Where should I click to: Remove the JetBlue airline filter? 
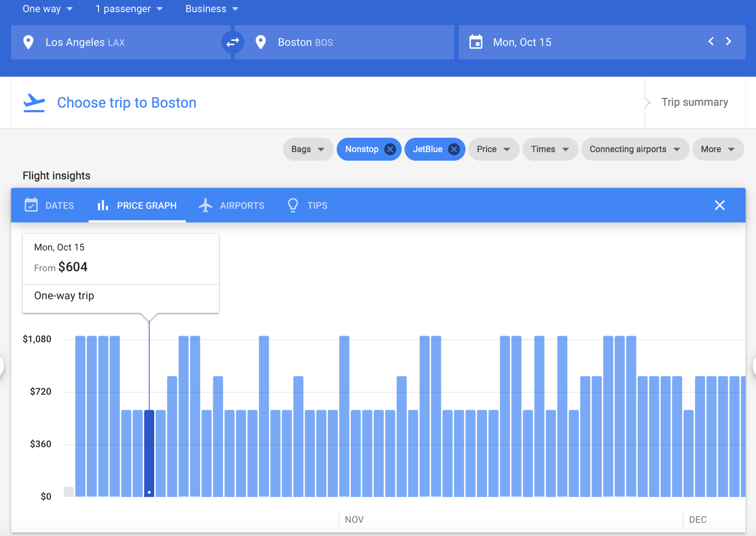(454, 149)
